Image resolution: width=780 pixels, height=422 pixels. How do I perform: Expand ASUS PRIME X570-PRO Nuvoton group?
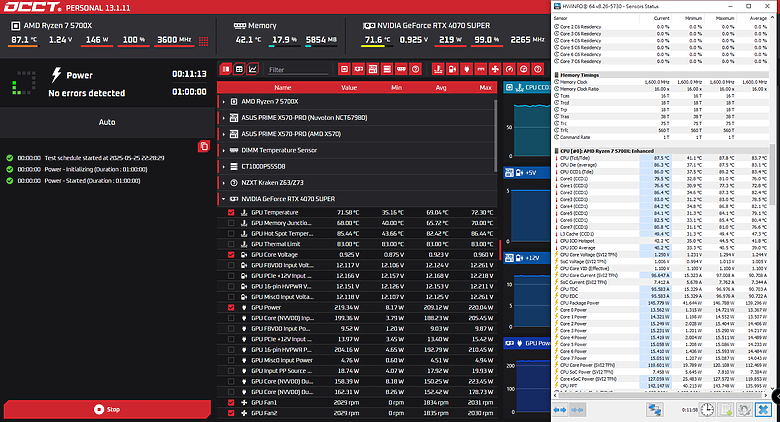coord(223,118)
